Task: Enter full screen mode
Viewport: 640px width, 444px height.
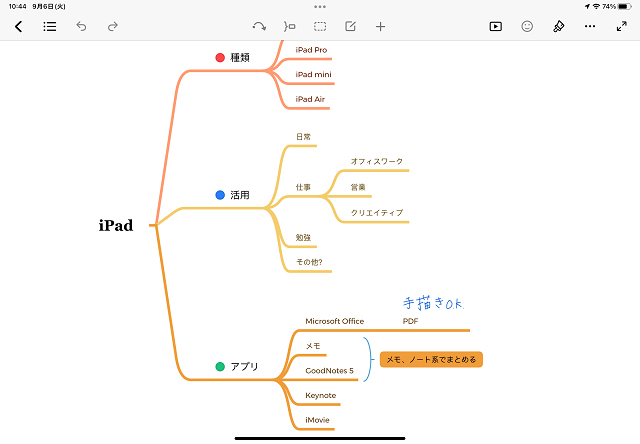Action: tap(621, 27)
